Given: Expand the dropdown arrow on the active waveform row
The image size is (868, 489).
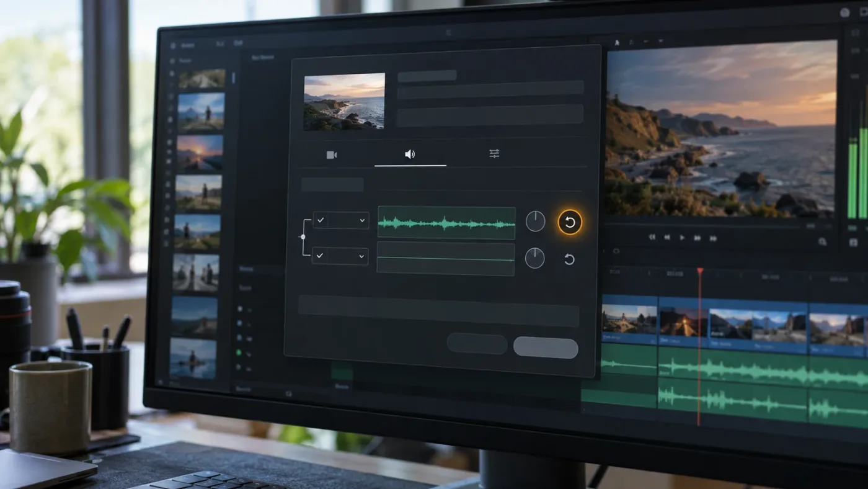Looking at the screenshot, I should [x=362, y=220].
